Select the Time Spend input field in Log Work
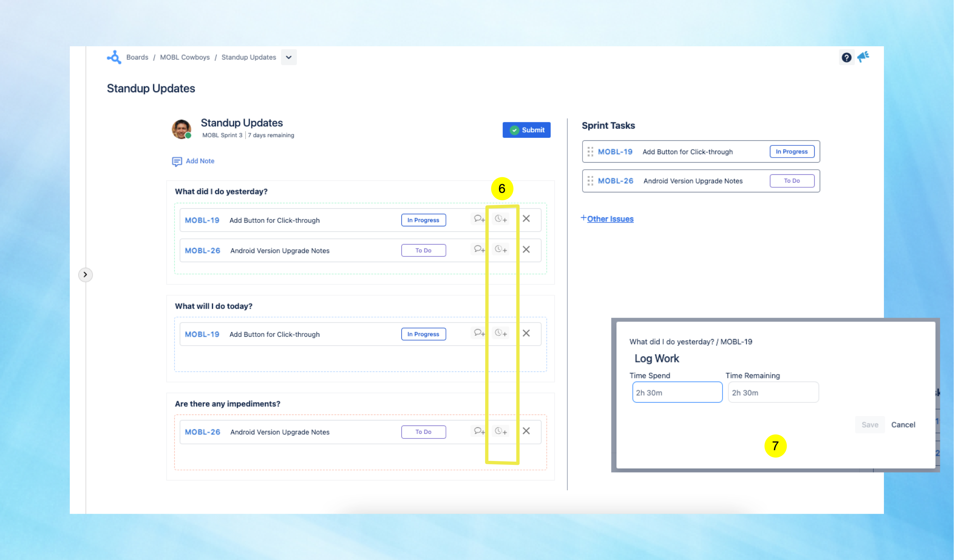This screenshot has height=560, width=954. pos(676,393)
